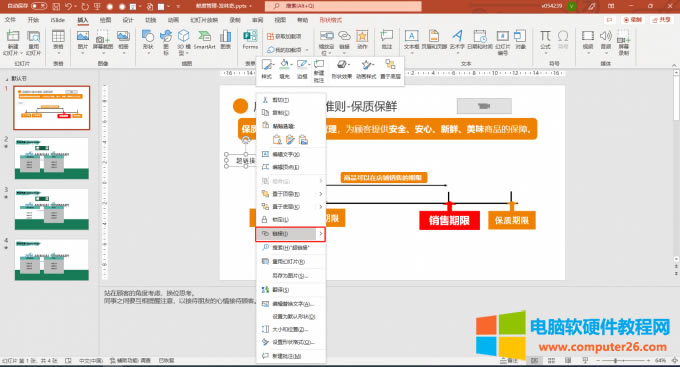Open the Shapes dropdown in ribbon
Screen dimensions: 680x367
tap(148, 42)
